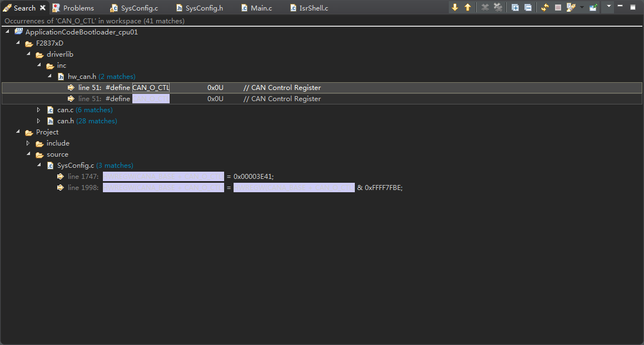Viewport: 644px width, 345px height.
Task: Select ApplicationCodeBootloader_cpu01 project
Action: pos(81,32)
